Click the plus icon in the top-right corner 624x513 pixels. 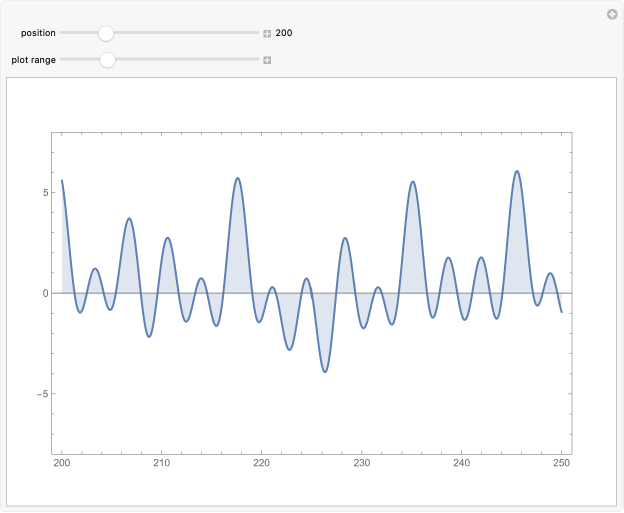(x=612, y=14)
